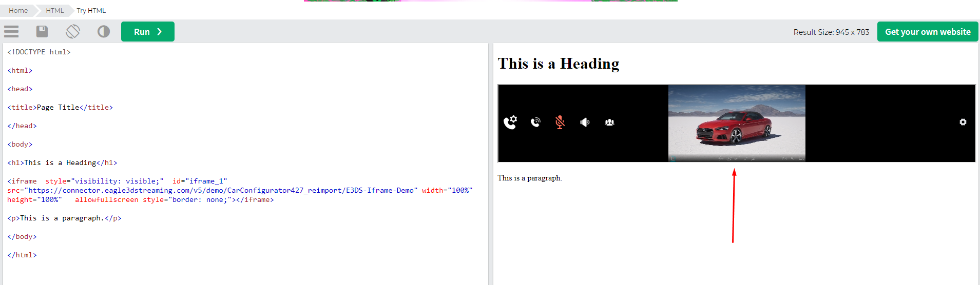Click the "This is a Heading" result heading
Screen dimensions: 980x285
(559, 64)
